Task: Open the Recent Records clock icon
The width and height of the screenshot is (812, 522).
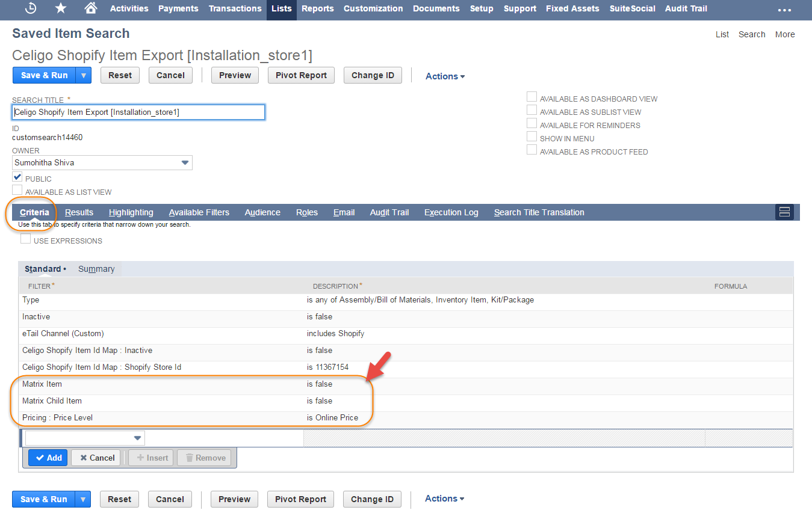Action: pyautogui.click(x=31, y=8)
